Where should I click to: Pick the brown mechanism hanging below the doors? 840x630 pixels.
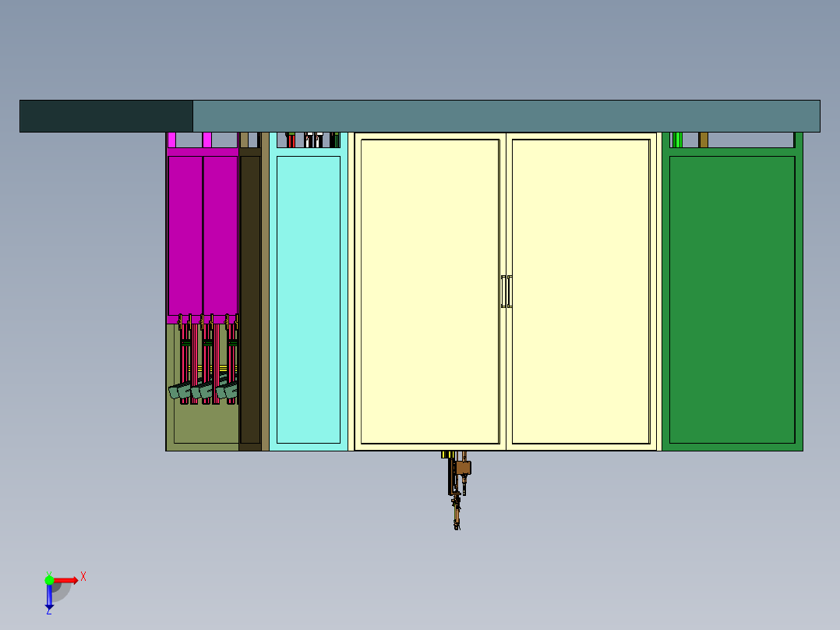tap(457, 490)
